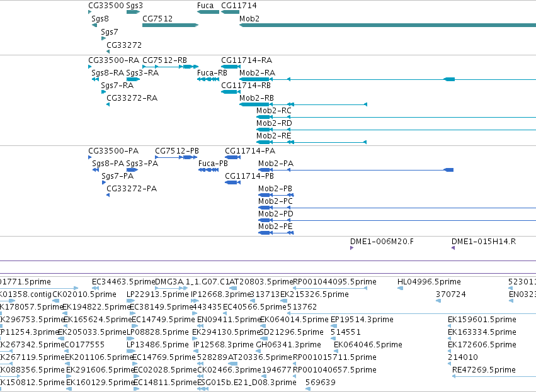The height and width of the screenshot is (392, 536).
Task: Select the Sgs3-PA protein label
Action: click(x=142, y=164)
